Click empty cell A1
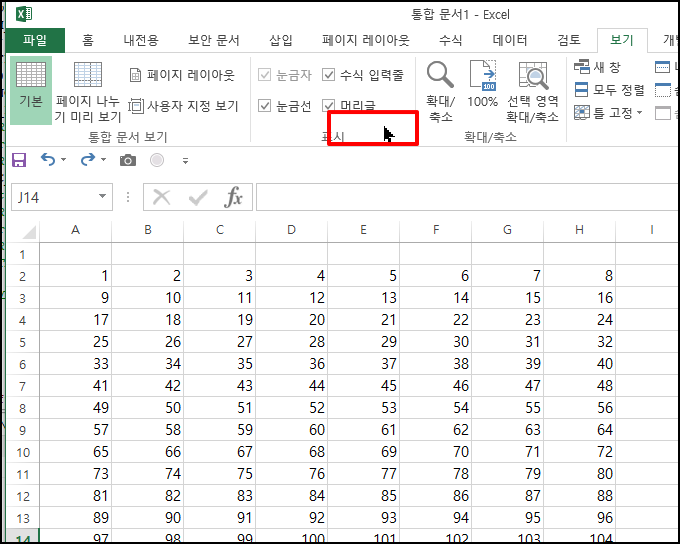Viewport: 680px width, 544px height. pos(75,254)
